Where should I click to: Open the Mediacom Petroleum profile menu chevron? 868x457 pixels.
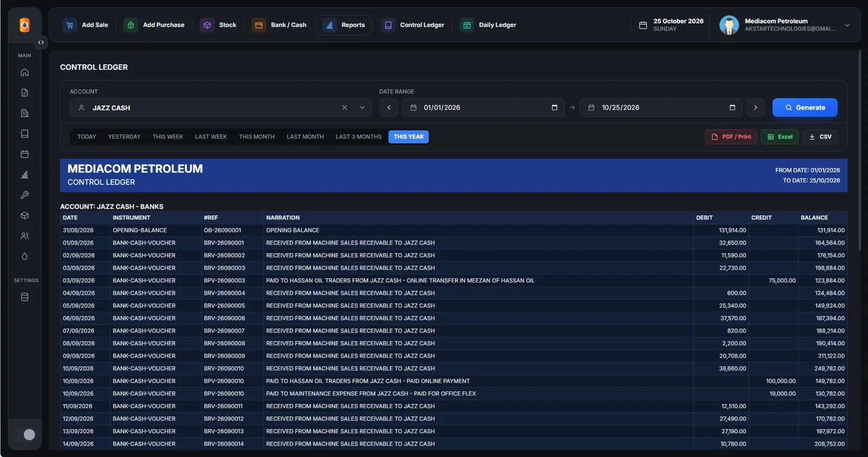[847, 25]
